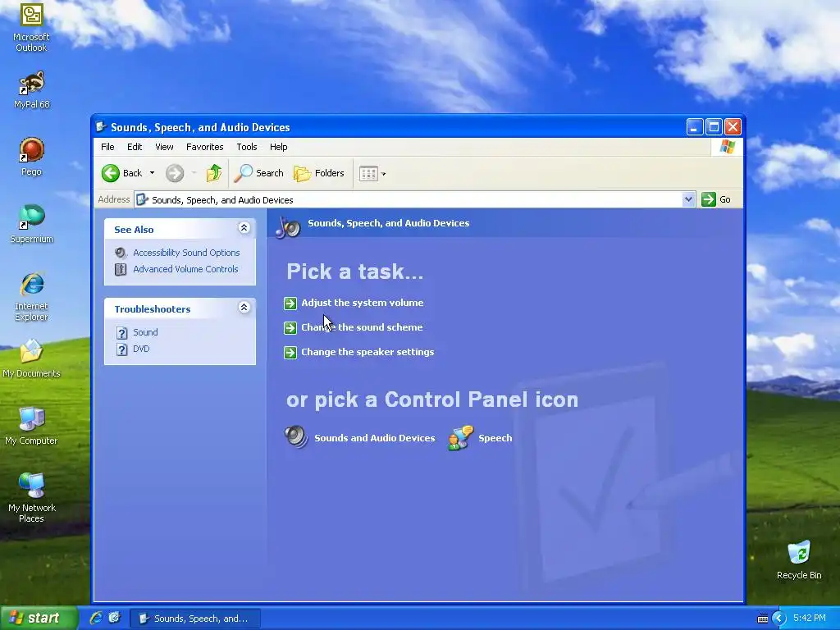This screenshot has width=840, height=630.
Task: Open Advanced Volume Controls link
Action: [185, 269]
